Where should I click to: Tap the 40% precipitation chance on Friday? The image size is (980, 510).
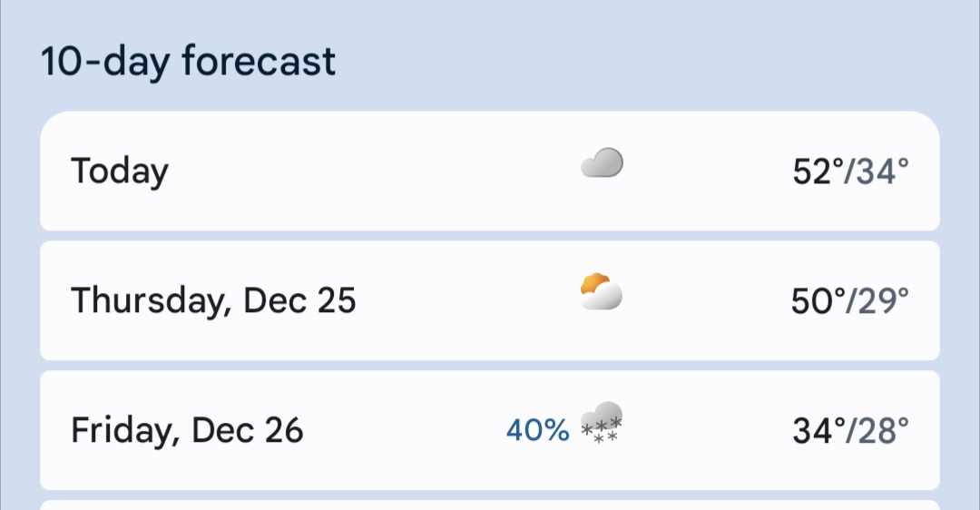click(537, 430)
